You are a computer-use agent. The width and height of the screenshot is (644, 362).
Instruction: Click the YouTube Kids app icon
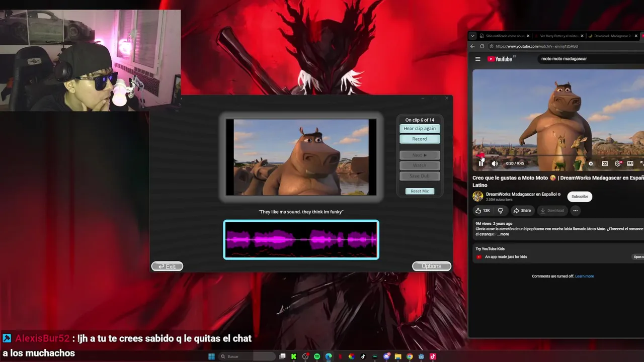pyautogui.click(x=479, y=257)
